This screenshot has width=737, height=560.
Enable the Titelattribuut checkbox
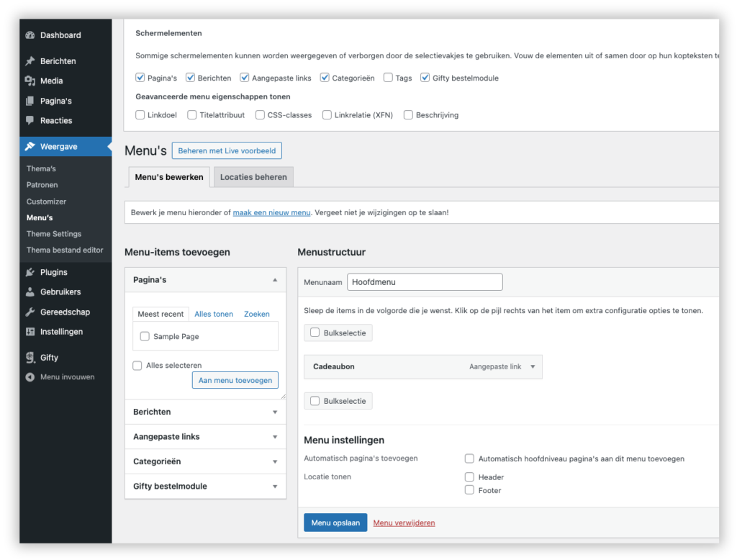(x=192, y=114)
